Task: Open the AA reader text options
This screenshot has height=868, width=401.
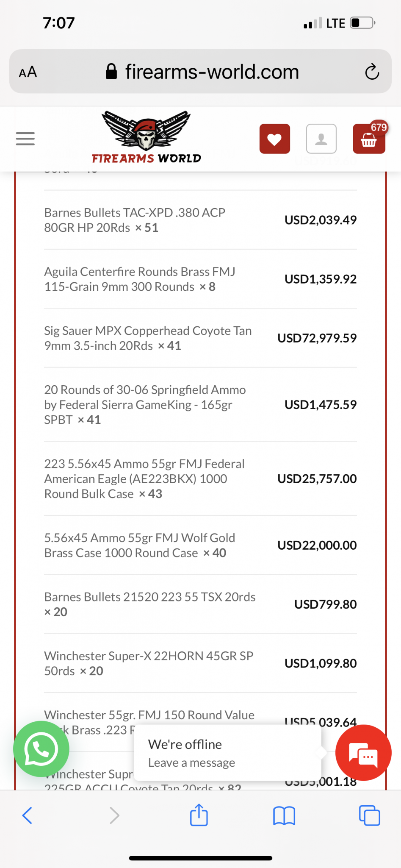Action: coord(28,72)
